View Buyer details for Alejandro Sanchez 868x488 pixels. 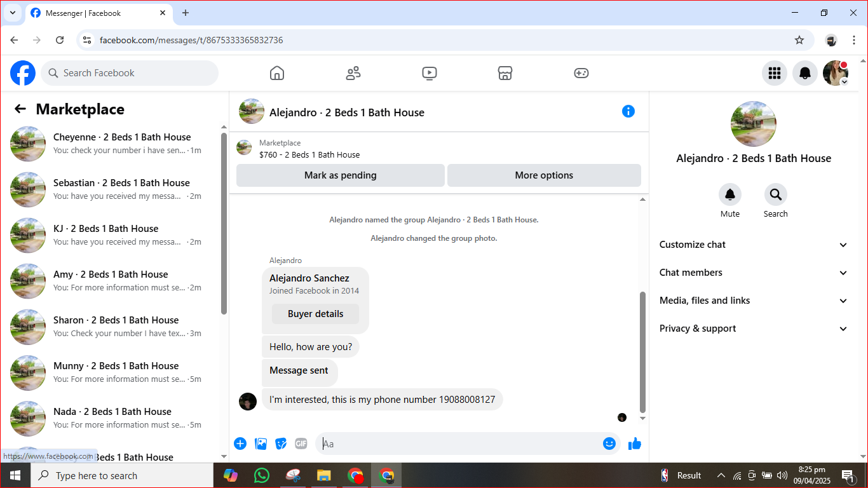tap(315, 314)
